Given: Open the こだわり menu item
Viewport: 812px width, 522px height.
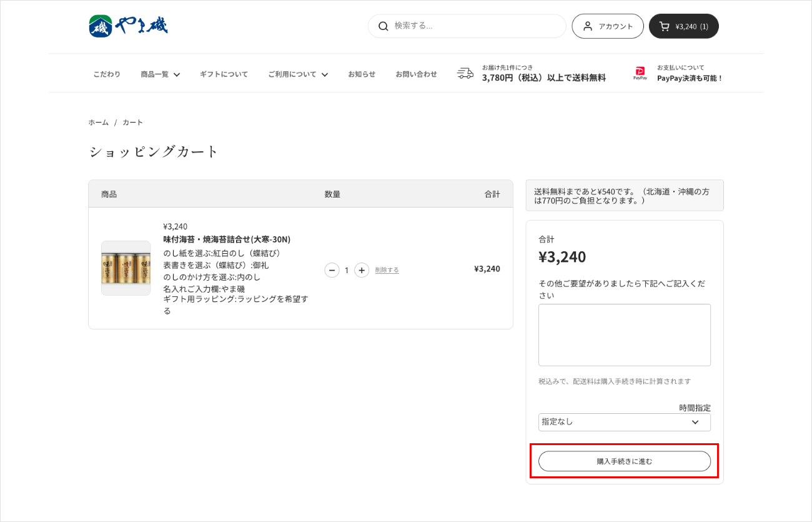Looking at the screenshot, I should click(107, 74).
